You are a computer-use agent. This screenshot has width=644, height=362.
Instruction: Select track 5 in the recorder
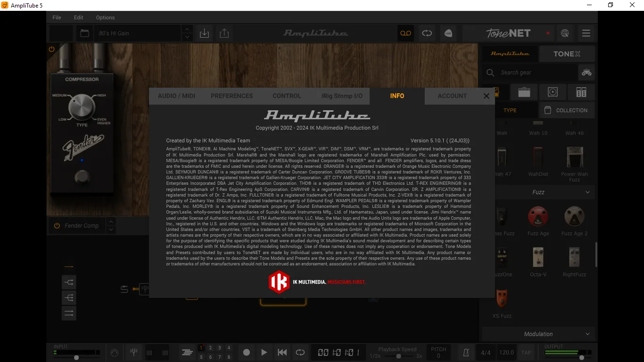point(201,357)
